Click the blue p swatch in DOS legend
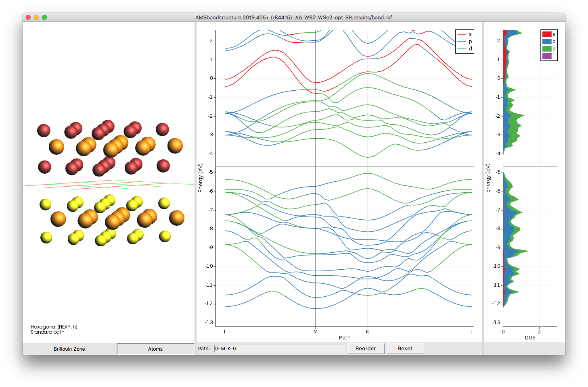Viewport: 588px width, 387px height. click(547, 41)
